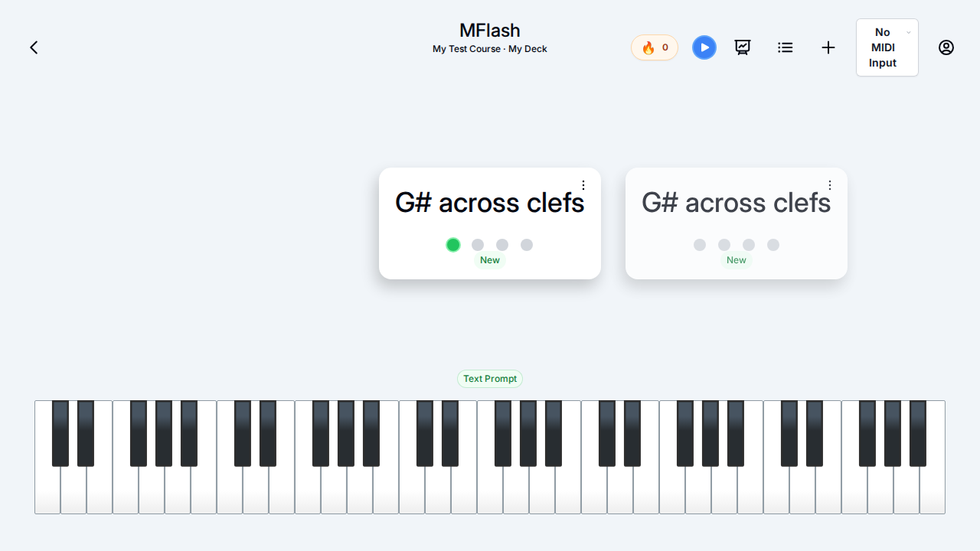Click the plus icon to add card
Image resolution: width=980 pixels, height=551 pixels.
coord(828,47)
